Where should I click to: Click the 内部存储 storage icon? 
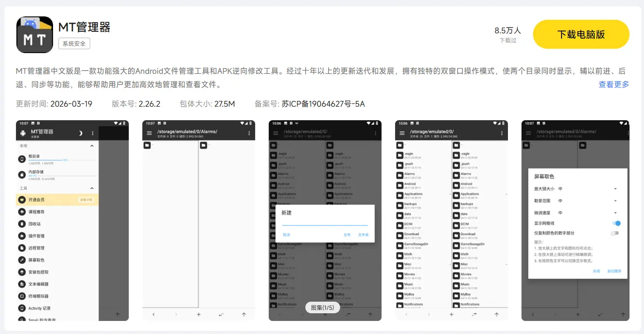(22, 174)
